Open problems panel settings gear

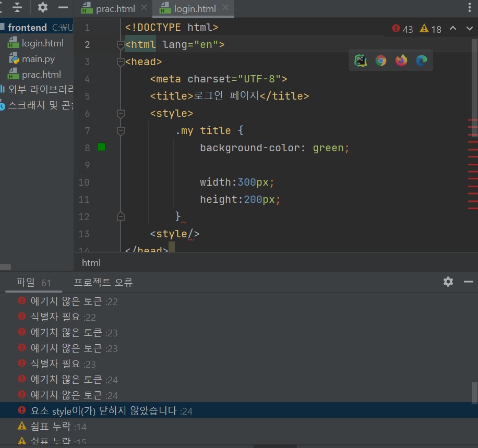(448, 282)
